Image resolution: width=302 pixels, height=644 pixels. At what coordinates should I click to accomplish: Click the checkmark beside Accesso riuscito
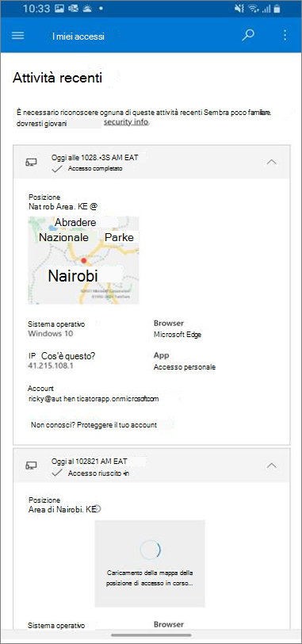[x=57, y=473]
